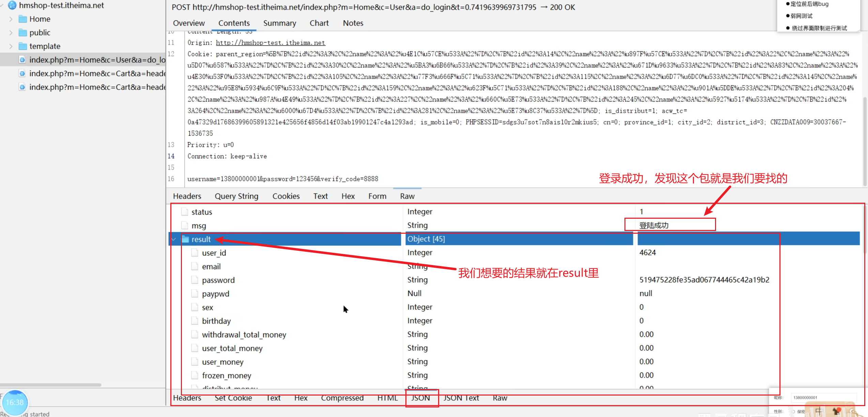Click the public folder icon

tap(23, 33)
